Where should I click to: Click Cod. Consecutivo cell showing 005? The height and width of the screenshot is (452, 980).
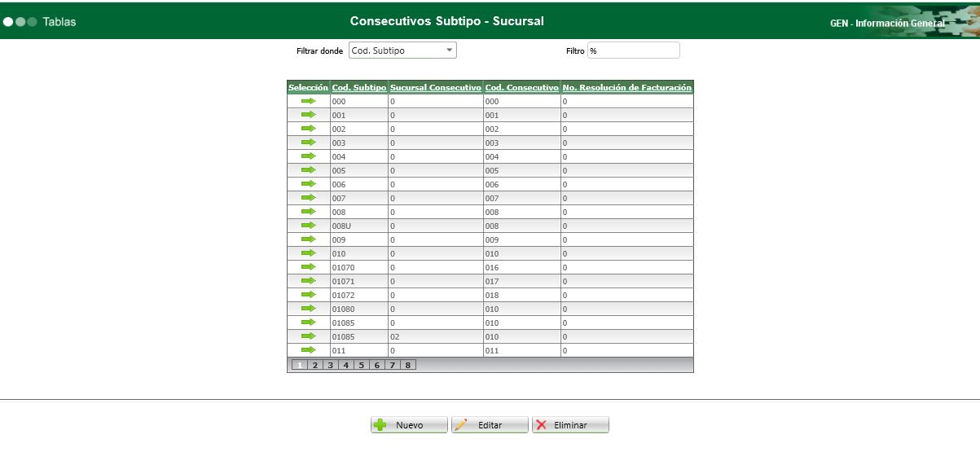[522, 170]
